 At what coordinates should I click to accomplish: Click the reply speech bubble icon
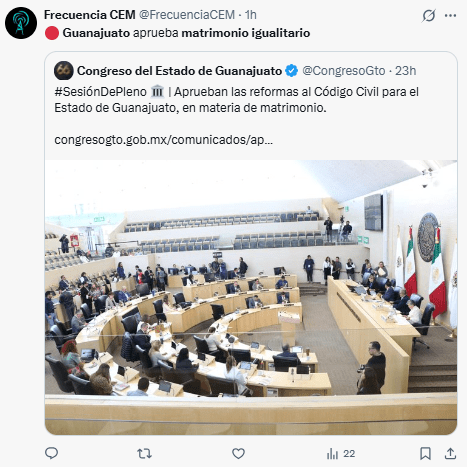pos(51,453)
